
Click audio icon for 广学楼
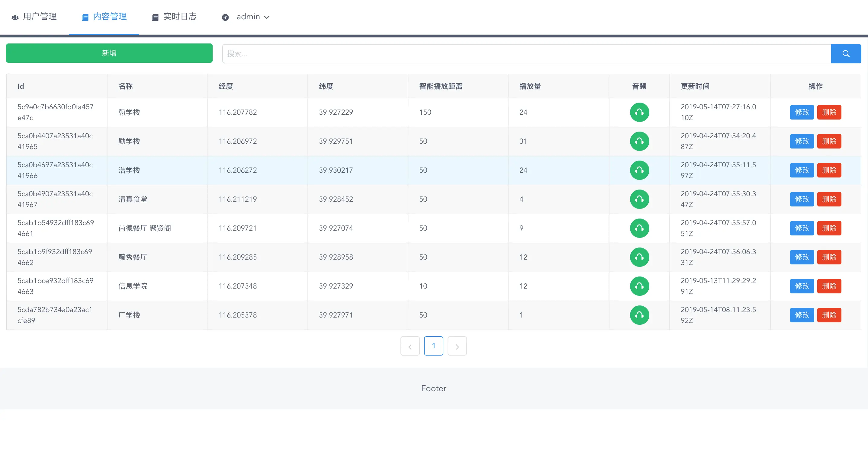point(639,315)
